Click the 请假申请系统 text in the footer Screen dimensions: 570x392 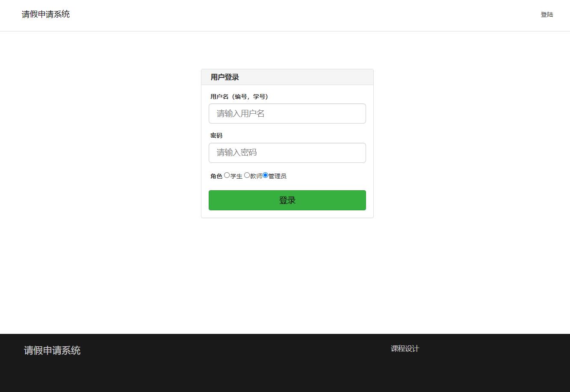coord(52,351)
